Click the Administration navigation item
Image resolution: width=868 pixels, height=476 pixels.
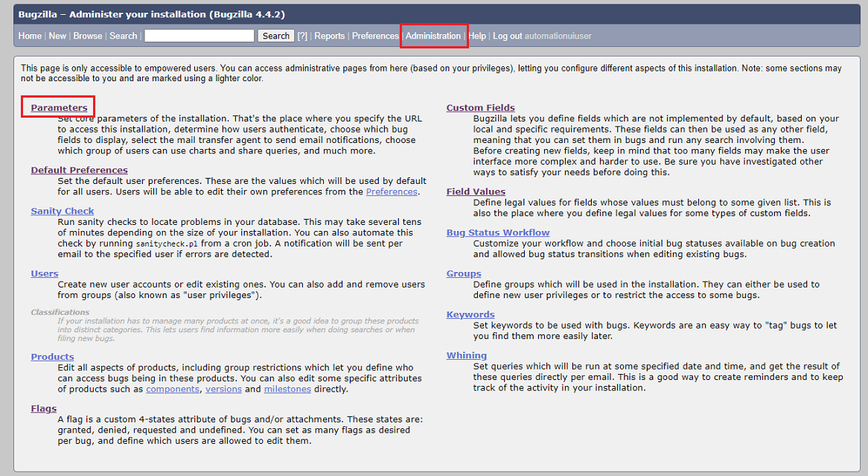[x=433, y=36]
